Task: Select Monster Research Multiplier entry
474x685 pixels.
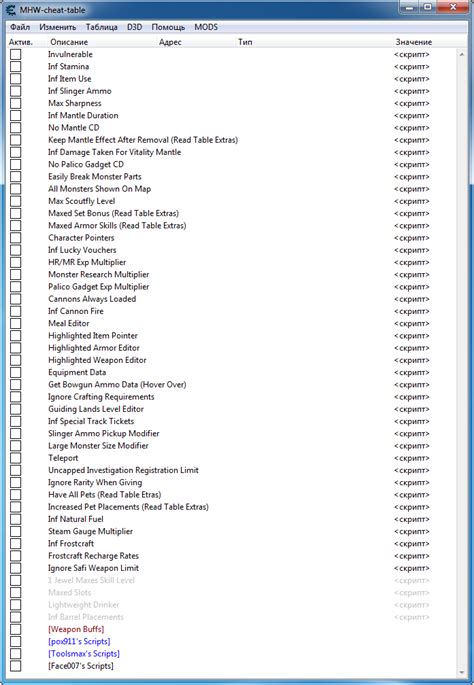Action: (98, 274)
